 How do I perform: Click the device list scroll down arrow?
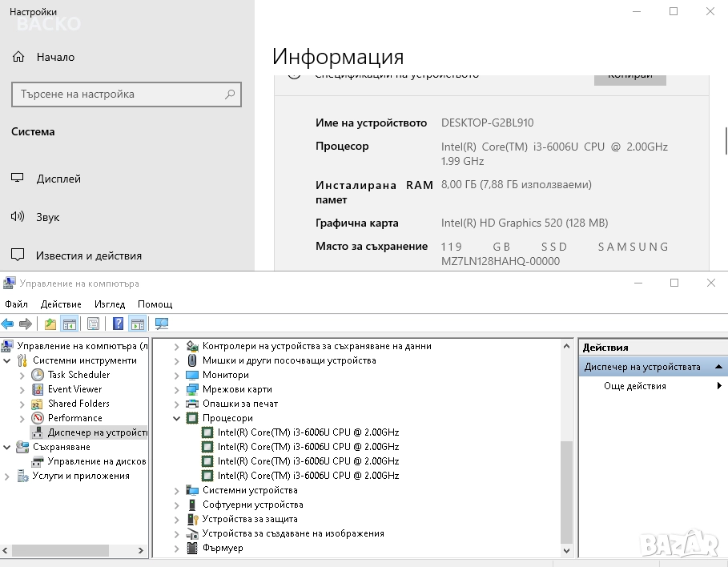(567, 551)
